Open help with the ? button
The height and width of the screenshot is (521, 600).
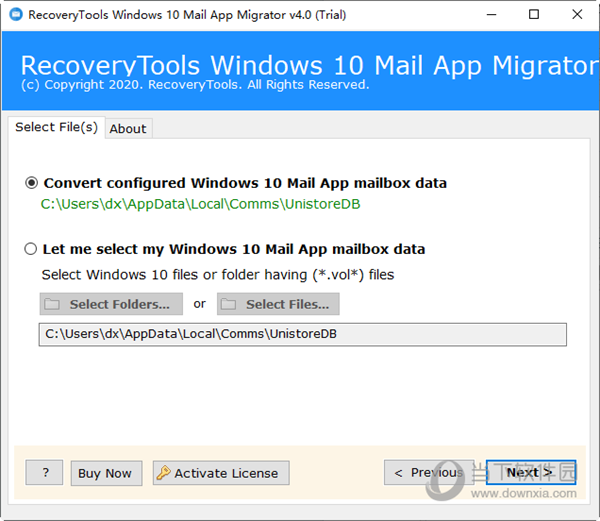[x=44, y=472]
